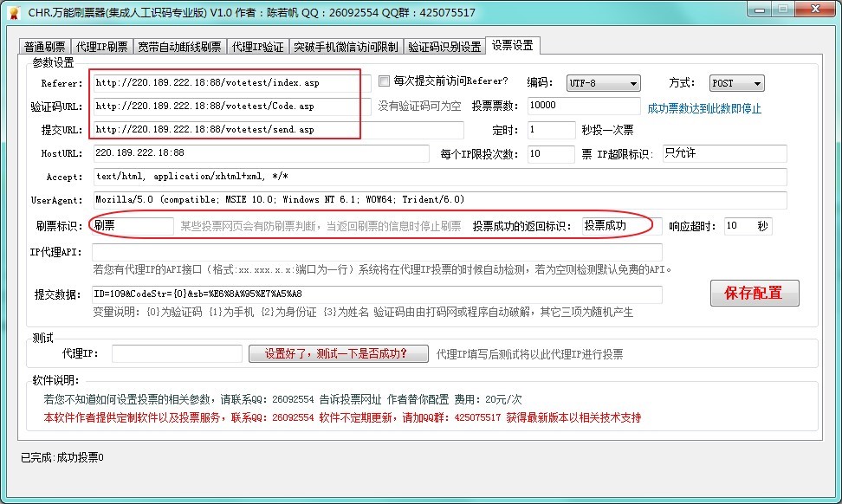Go to the 代理IP验证 tab
Image resolution: width=842 pixels, height=504 pixels.
point(258,47)
